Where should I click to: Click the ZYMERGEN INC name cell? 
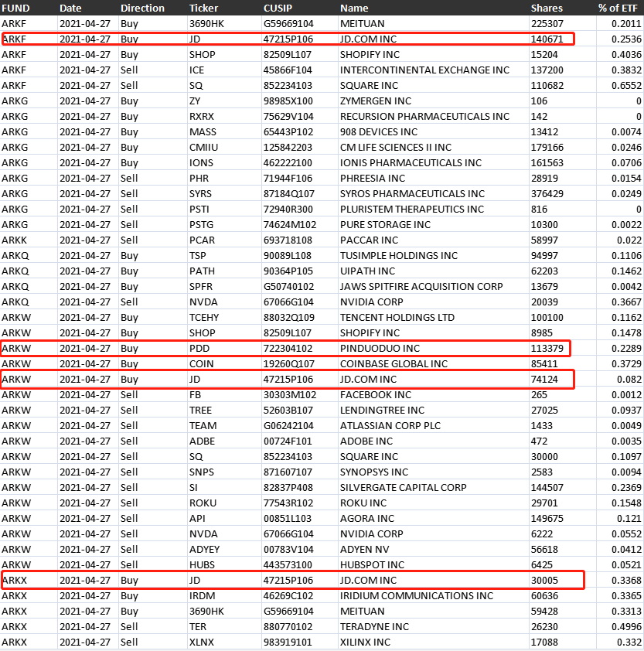pos(376,101)
